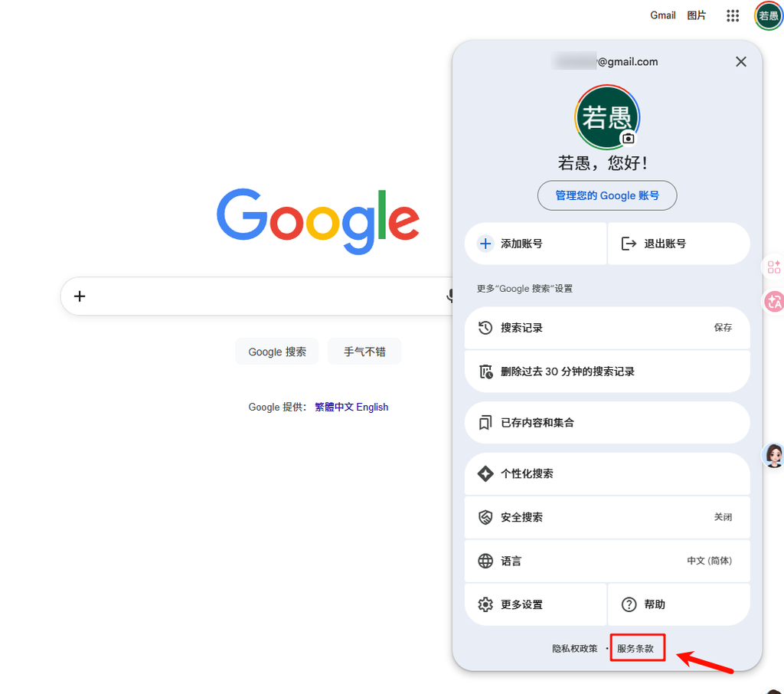Click the avatar girl icon at right edge
The height and width of the screenshot is (694, 784).
(773, 456)
